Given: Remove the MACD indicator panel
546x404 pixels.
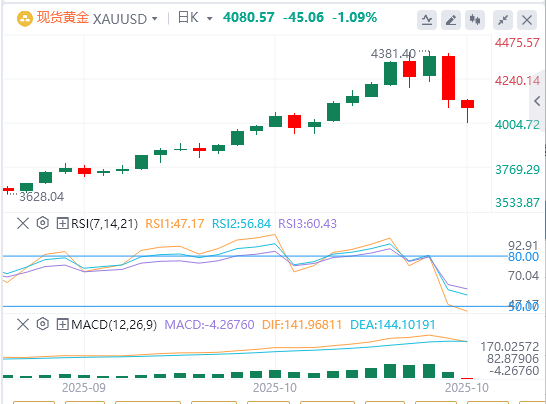Looking at the screenshot, I should click(x=23, y=325).
